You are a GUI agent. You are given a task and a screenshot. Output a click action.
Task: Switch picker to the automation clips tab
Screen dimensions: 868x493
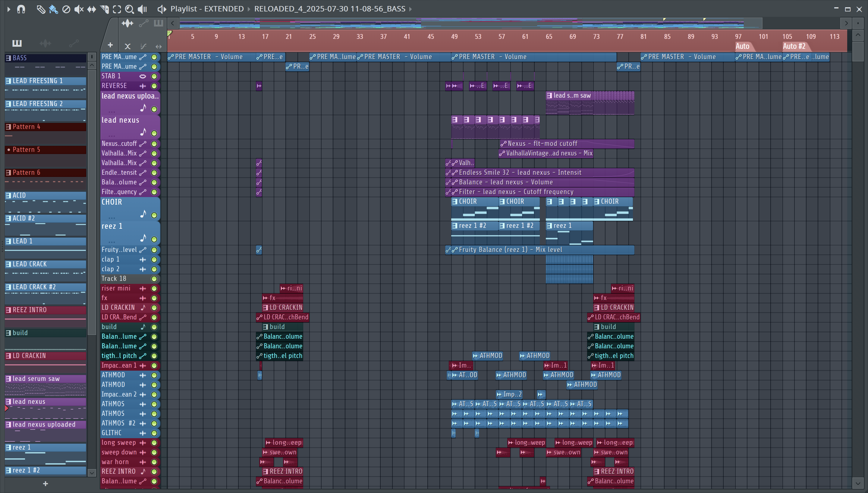pyautogui.click(x=74, y=43)
